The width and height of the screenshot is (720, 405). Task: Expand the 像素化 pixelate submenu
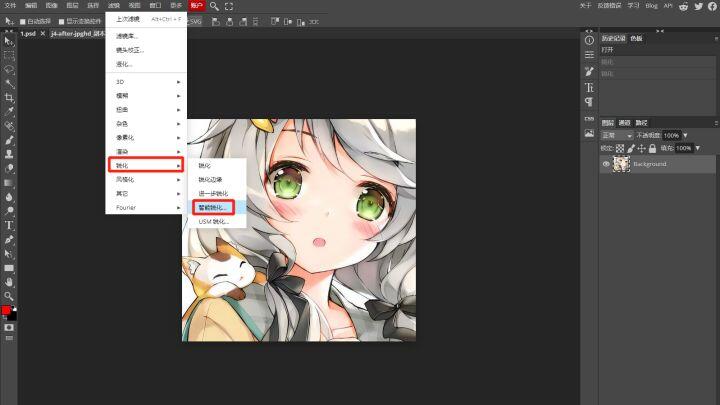coord(146,138)
